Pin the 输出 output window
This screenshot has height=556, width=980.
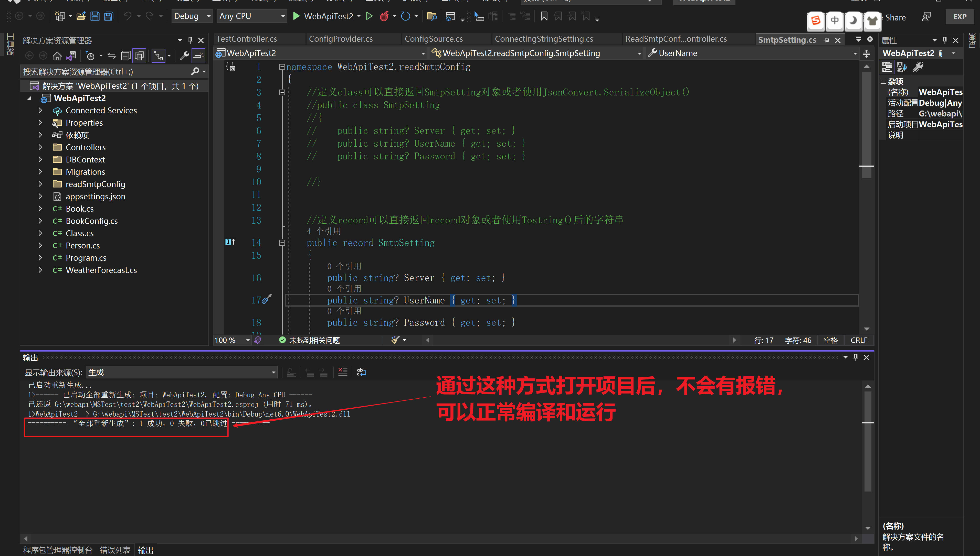coord(856,357)
